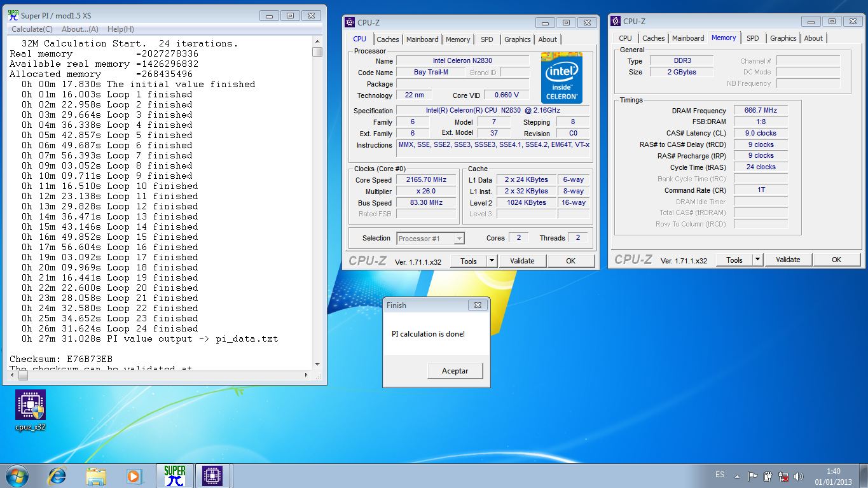The width and height of the screenshot is (868, 488).
Task: Open the clock showing 1:40
Action: point(833,477)
